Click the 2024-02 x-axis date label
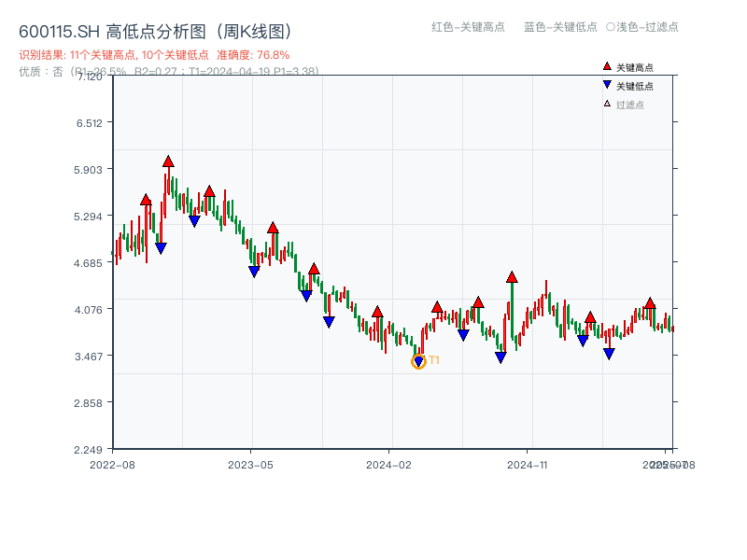This screenshot has width=747, height=560. click(x=388, y=465)
